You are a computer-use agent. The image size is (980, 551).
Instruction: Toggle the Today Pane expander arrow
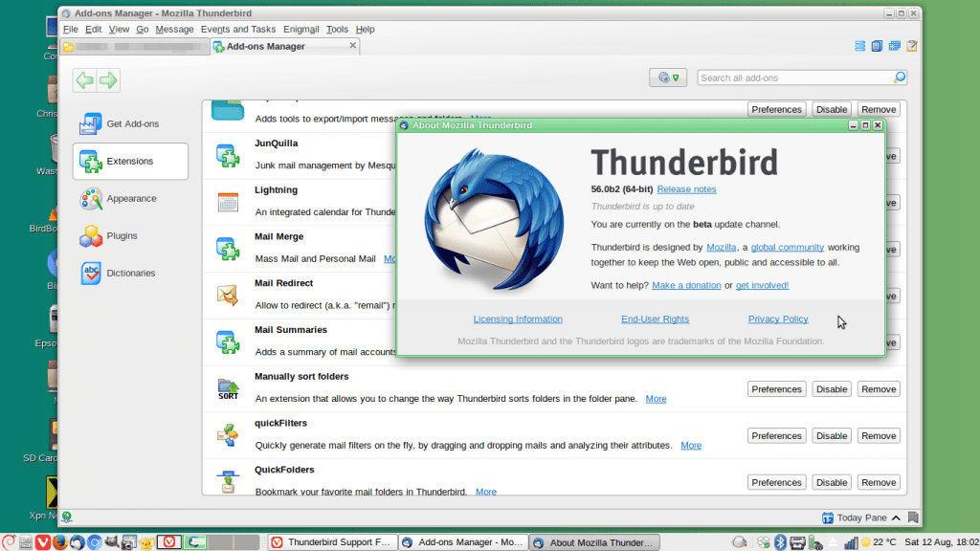pyautogui.click(x=896, y=518)
